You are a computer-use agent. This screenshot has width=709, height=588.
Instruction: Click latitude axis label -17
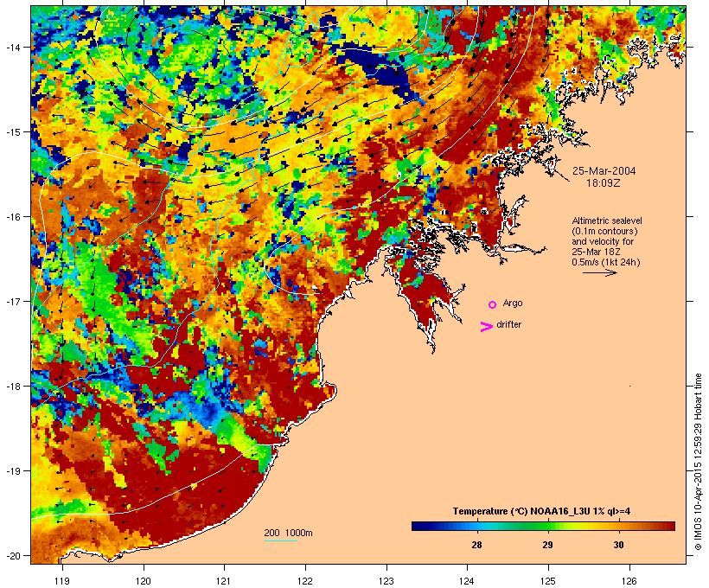(12, 301)
